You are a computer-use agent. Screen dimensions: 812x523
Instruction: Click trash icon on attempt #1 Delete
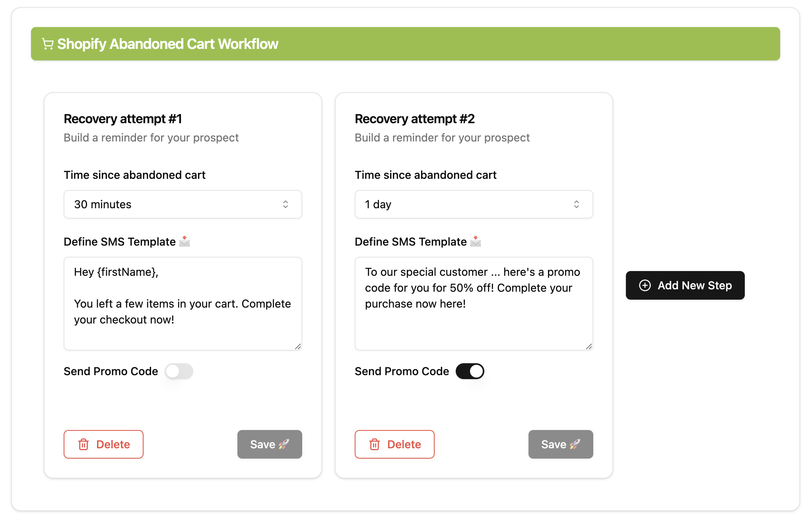click(x=84, y=444)
